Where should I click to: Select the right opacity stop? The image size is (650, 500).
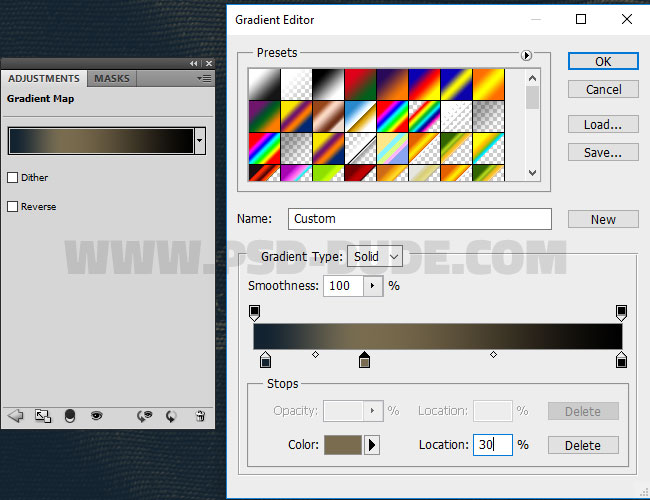[621, 313]
